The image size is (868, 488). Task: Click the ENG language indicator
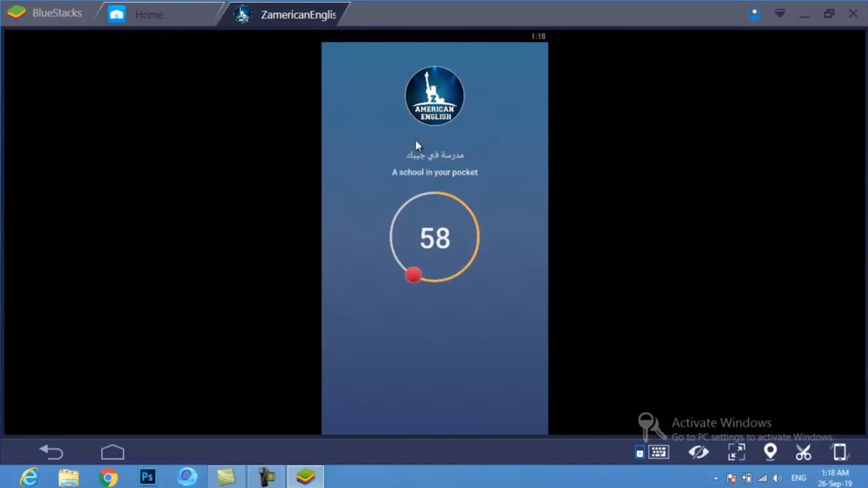coord(799,479)
